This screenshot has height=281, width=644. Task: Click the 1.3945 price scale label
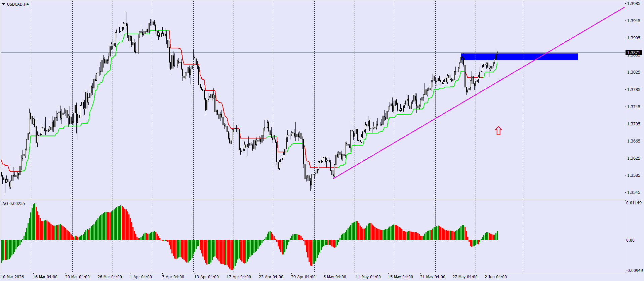[x=634, y=21]
